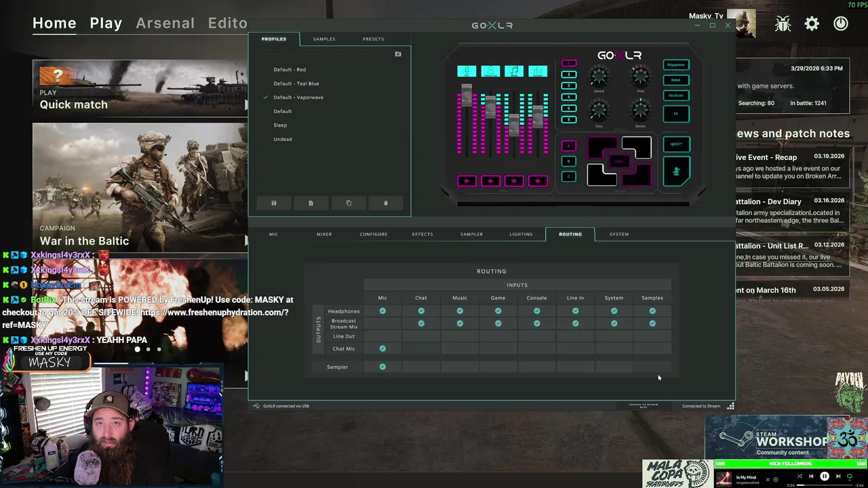The image size is (868, 488).
Task: Click the System channel icon on mixer
Action: 538,71
